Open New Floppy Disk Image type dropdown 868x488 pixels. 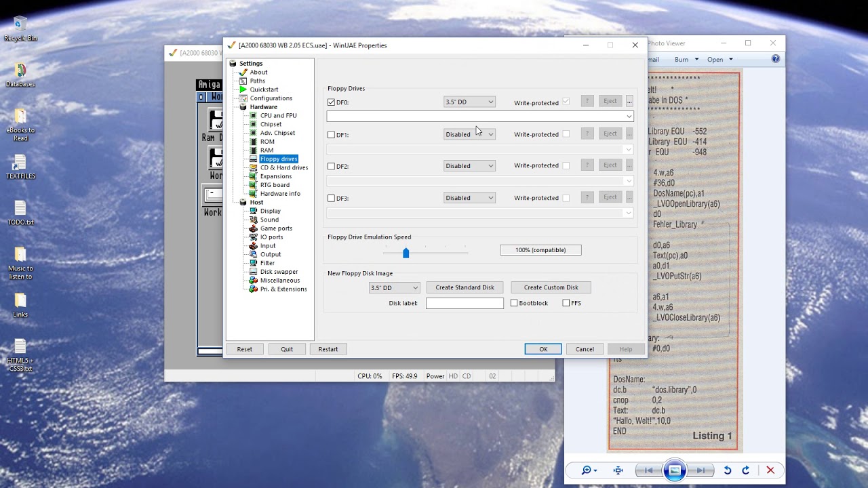pyautogui.click(x=394, y=287)
